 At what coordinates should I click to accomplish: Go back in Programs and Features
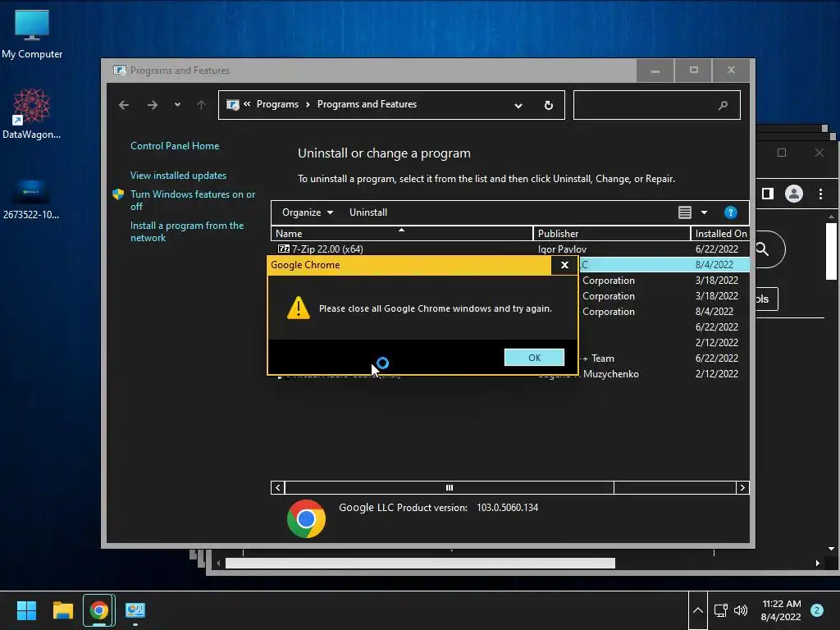pyautogui.click(x=124, y=105)
